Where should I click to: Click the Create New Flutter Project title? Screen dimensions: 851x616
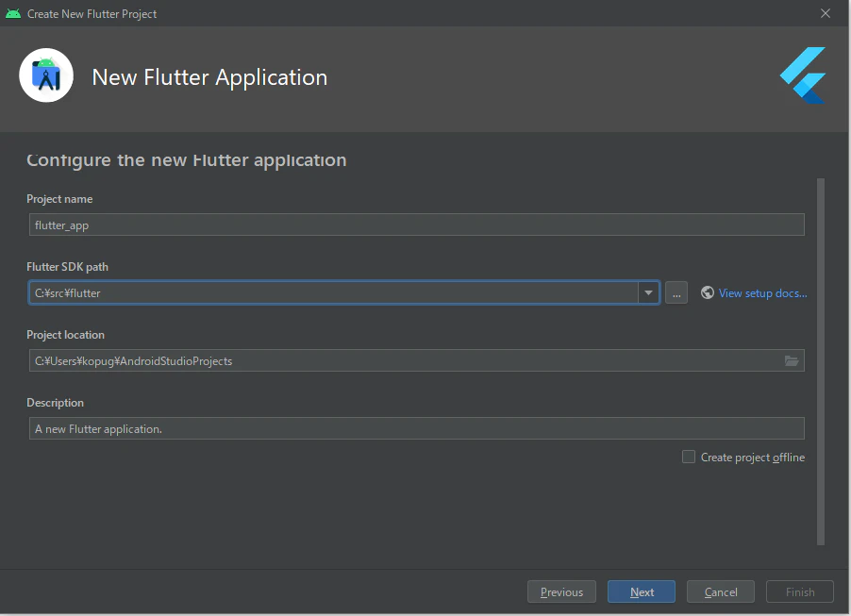click(x=92, y=14)
